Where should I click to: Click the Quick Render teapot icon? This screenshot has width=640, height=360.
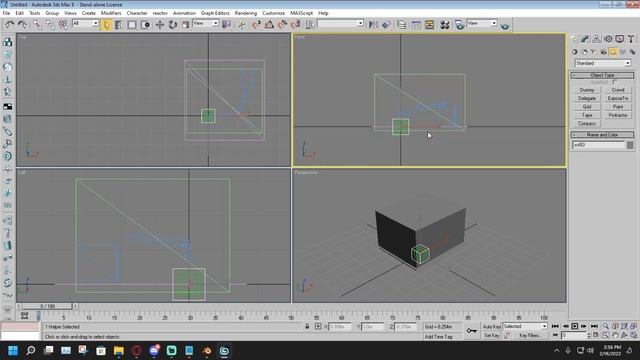tap(505, 25)
